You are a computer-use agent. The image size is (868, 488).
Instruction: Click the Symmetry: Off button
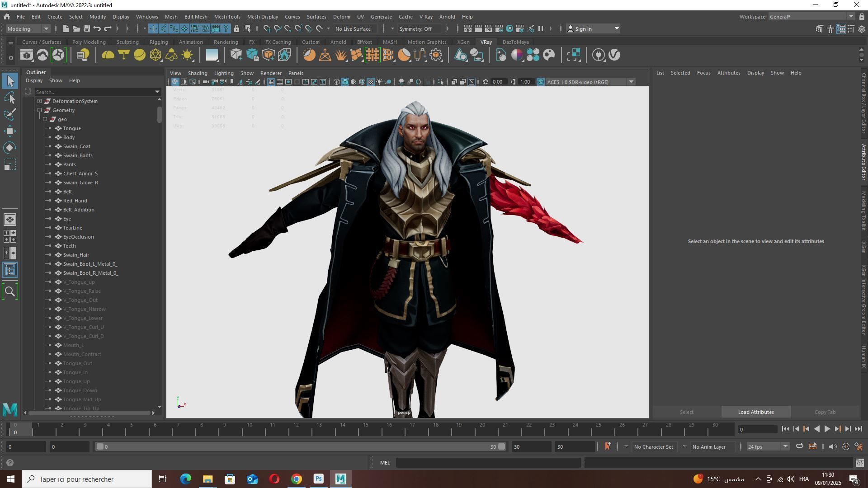(x=420, y=29)
